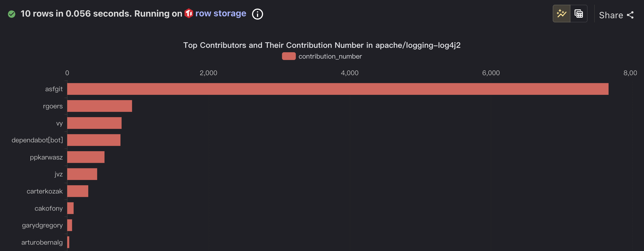Click the vy contribution bar
This screenshot has width=644, height=251.
94,123
